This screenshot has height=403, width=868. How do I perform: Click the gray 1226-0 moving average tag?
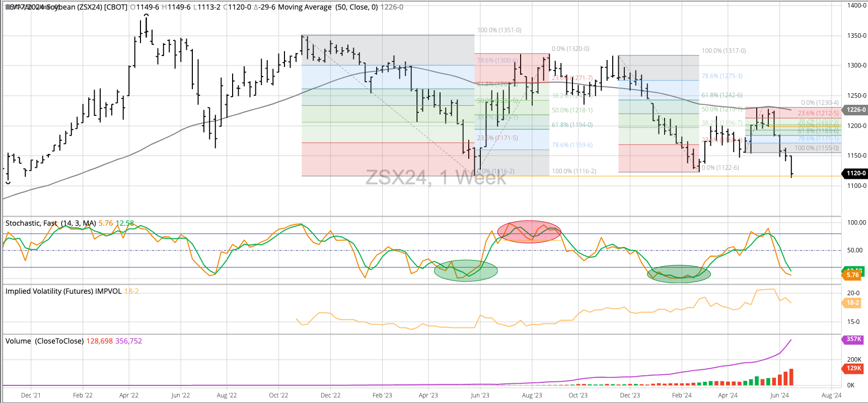855,110
